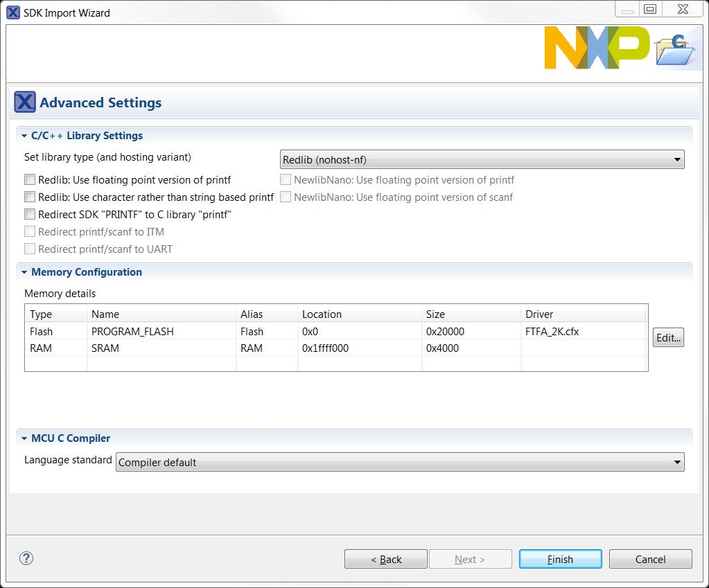Viewport: 709px width, 588px height.
Task: Select the PROGRAM_FLASH memory row
Action: click(x=132, y=331)
